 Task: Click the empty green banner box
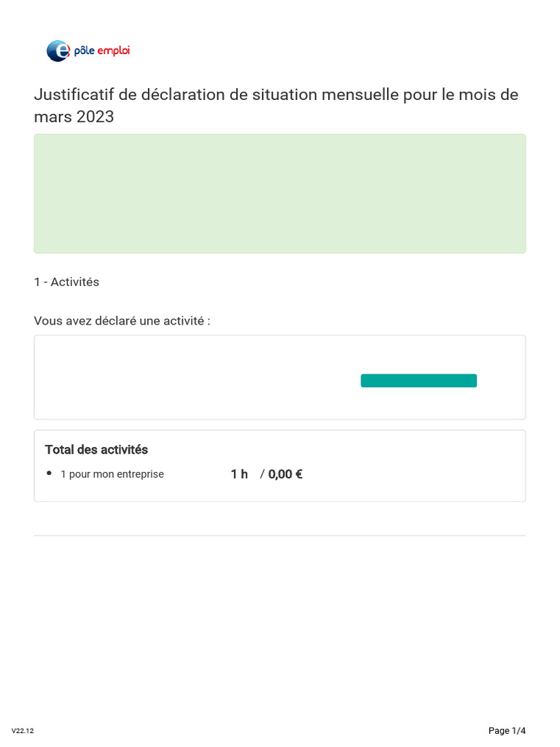[x=279, y=193]
